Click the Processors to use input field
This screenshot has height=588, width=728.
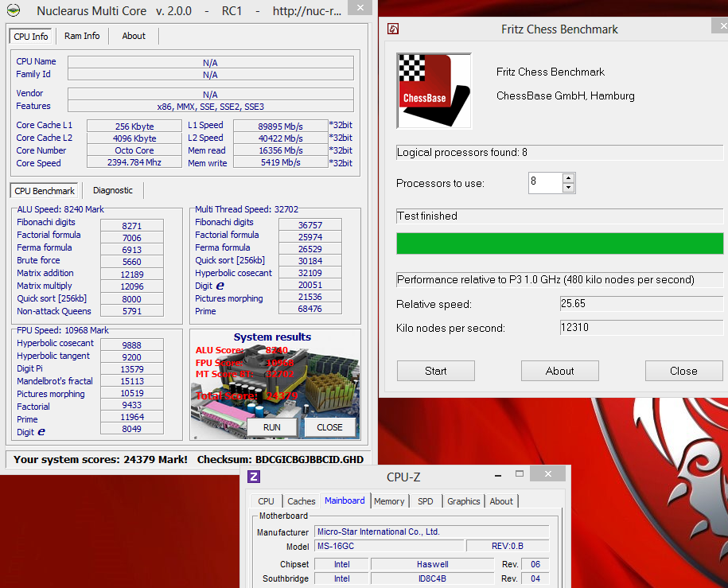pos(545,182)
